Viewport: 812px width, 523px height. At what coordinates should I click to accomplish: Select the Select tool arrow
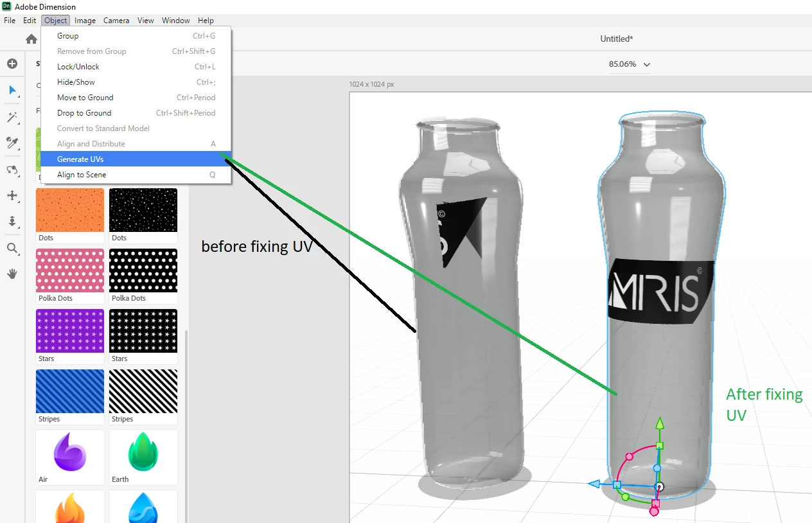coord(12,90)
